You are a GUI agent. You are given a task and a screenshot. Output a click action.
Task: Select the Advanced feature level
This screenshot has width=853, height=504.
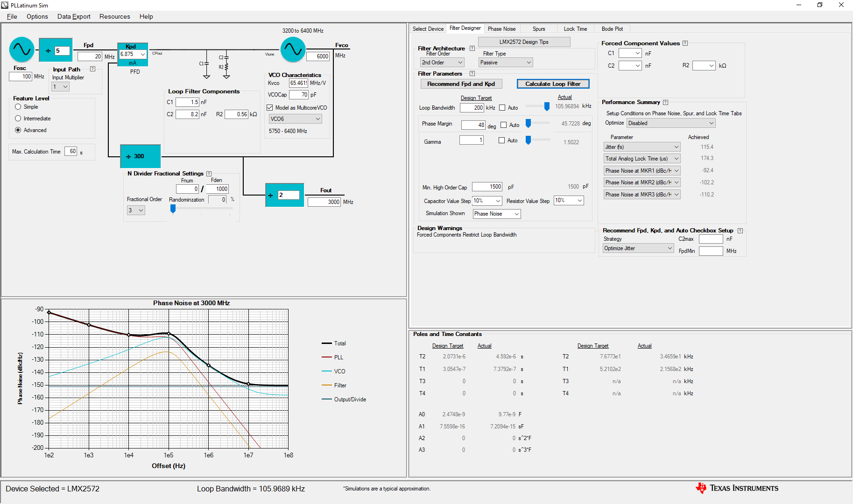(18, 130)
